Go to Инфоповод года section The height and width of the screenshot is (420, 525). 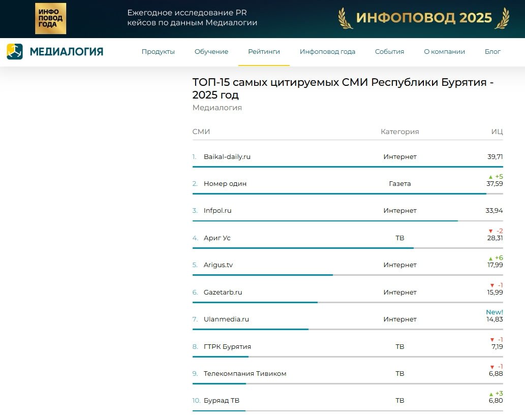[327, 51]
